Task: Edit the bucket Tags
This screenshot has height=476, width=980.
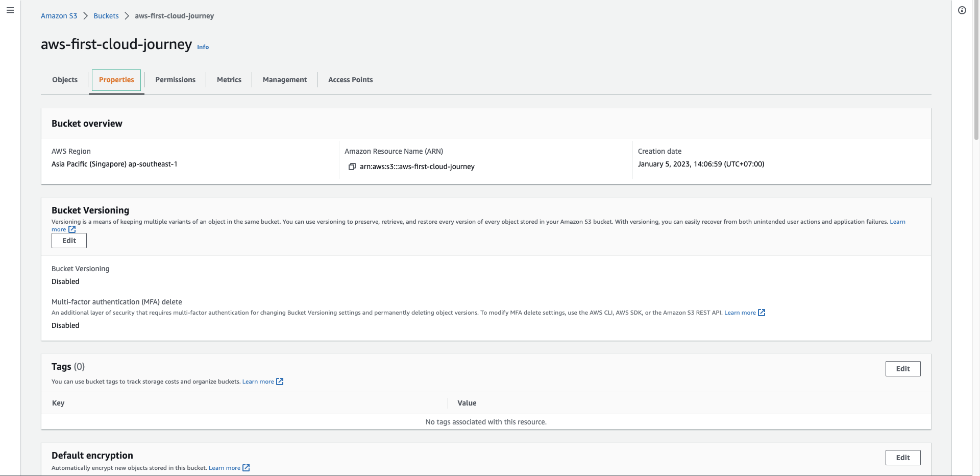Action: tap(903, 369)
